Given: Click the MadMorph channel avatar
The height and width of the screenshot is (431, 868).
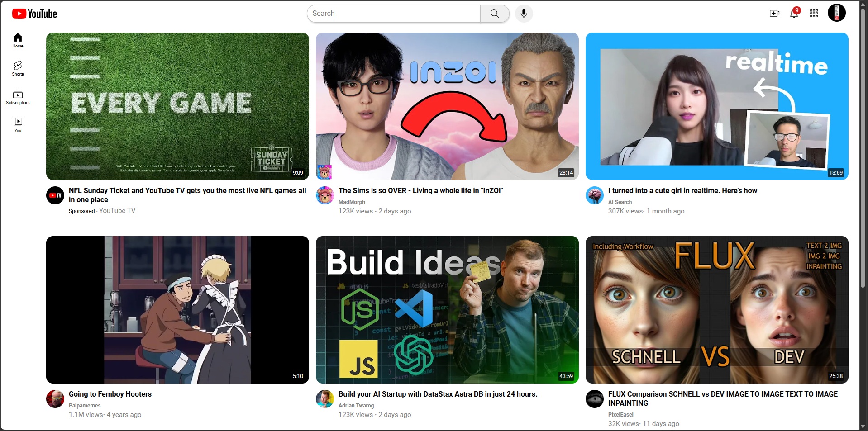Looking at the screenshot, I should pos(325,195).
